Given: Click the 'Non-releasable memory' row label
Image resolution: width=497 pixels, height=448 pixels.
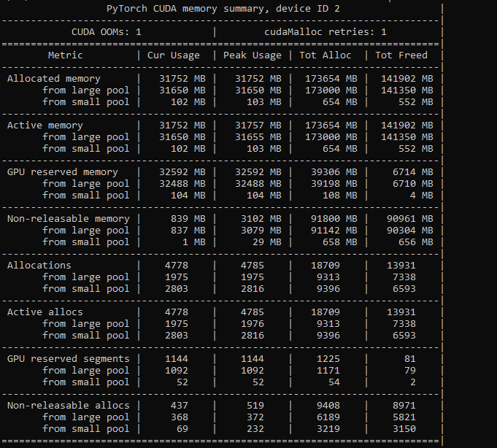Looking at the screenshot, I should (68, 219).
